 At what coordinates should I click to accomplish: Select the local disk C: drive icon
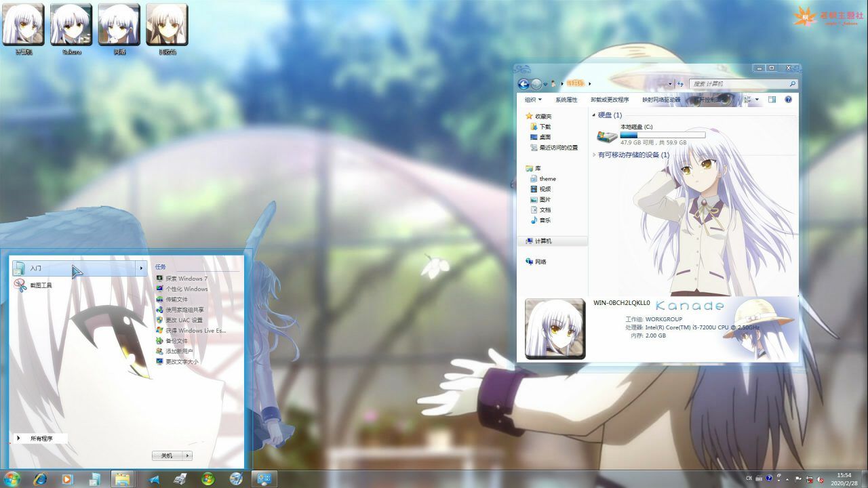(607, 136)
